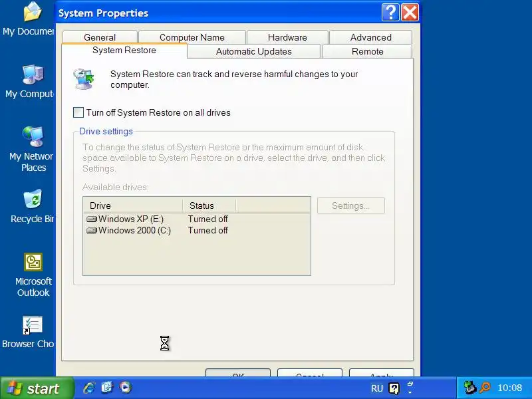This screenshot has height=399, width=532.
Task: Switch to the Remote tab
Action: coord(368,51)
